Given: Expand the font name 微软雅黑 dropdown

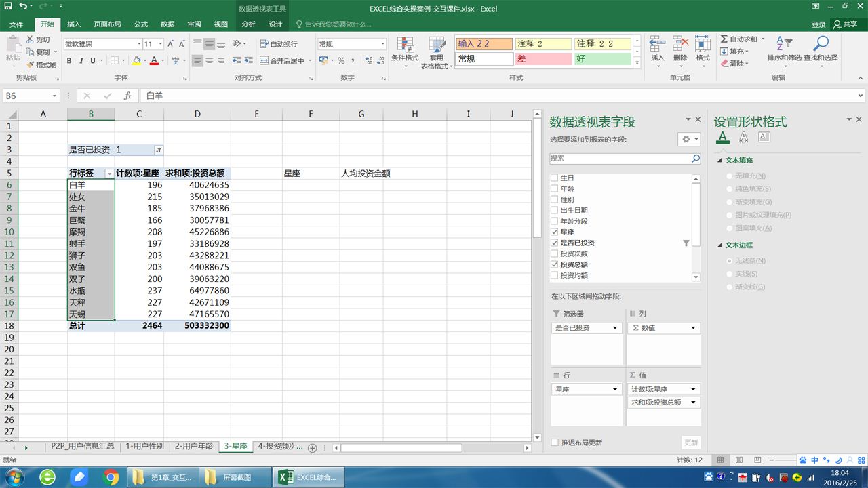Looking at the screenshot, I should tap(138, 44).
